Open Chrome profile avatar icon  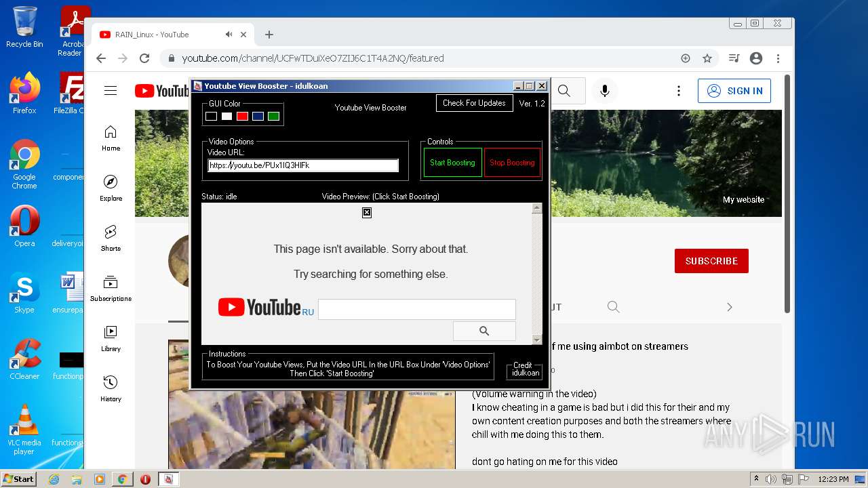coord(756,58)
